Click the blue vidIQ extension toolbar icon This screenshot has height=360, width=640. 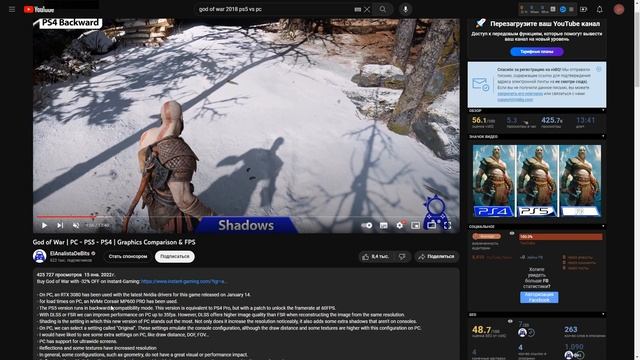click(562, 9)
